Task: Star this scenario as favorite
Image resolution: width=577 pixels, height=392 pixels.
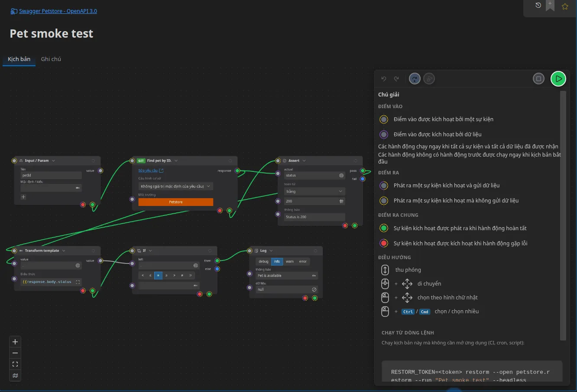Action: [565, 6]
